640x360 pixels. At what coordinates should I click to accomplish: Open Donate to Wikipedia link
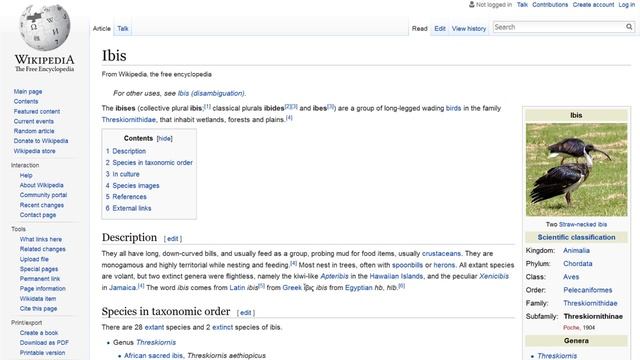(41, 141)
